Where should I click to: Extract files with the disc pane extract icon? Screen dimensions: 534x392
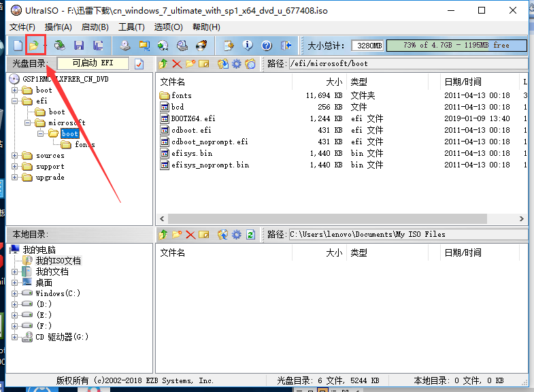tap(223, 64)
